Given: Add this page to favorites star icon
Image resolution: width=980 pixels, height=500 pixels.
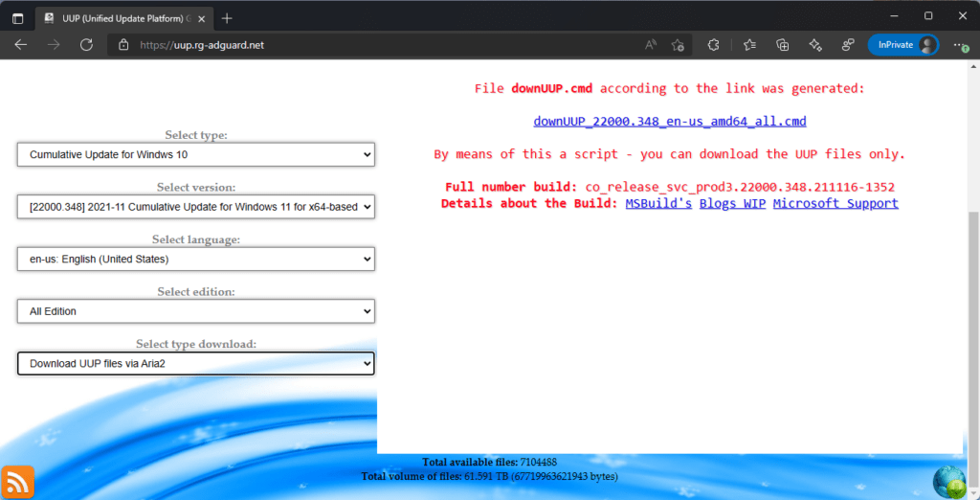Looking at the screenshot, I should 678,45.
